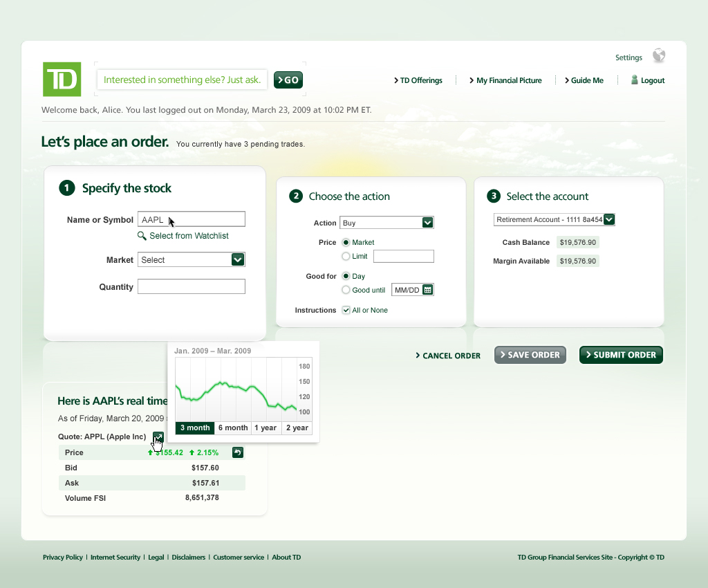This screenshot has width=708, height=588.
Task: Click the Select from Watchlist magnifier icon
Action: (x=142, y=235)
